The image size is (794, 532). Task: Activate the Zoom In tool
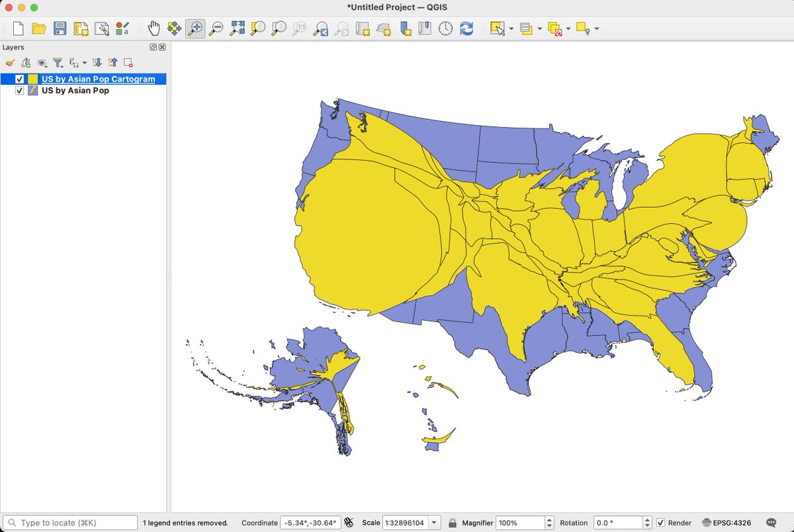(195, 28)
